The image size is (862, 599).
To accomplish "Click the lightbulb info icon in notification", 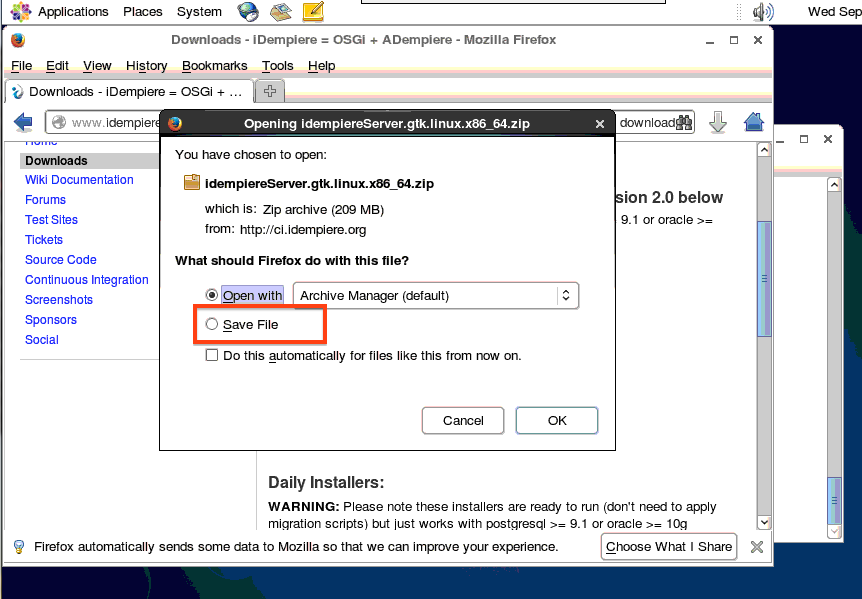I will (x=19, y=547).
